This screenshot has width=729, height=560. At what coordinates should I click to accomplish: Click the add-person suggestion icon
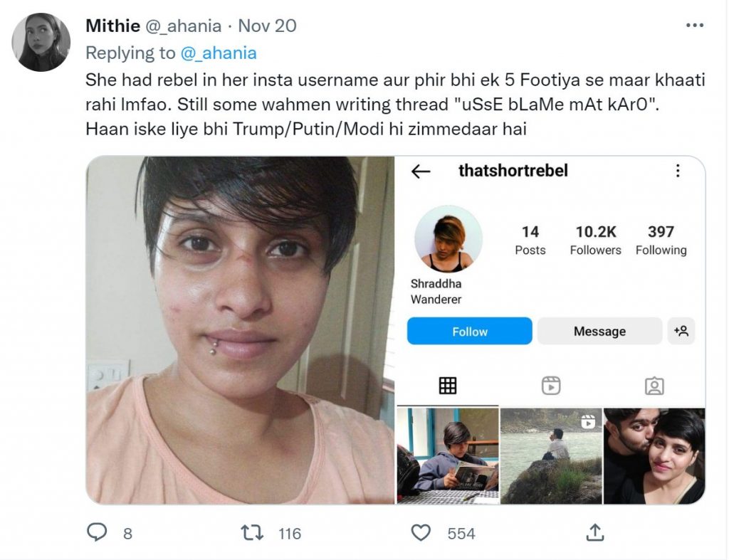pyautogui.click(x=681, y=331)
